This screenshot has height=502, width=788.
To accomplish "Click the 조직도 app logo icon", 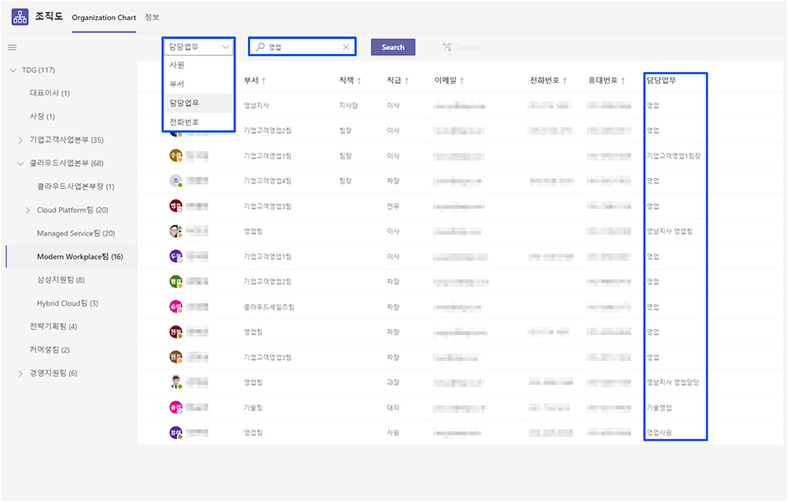I will coord(20,17).
